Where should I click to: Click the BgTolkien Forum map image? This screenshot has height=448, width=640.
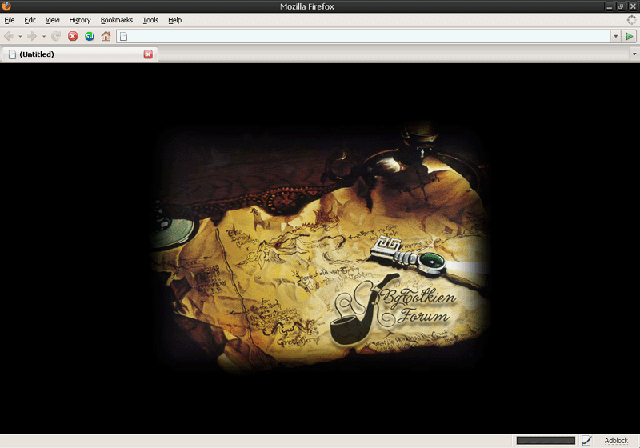click(320, 247)
